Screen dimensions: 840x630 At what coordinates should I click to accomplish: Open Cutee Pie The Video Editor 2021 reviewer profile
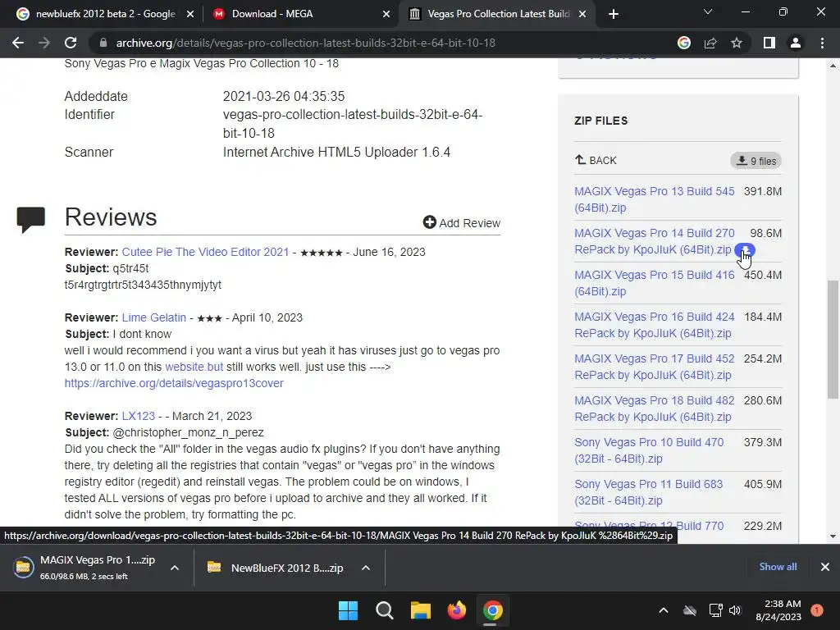tap(205, 252)
